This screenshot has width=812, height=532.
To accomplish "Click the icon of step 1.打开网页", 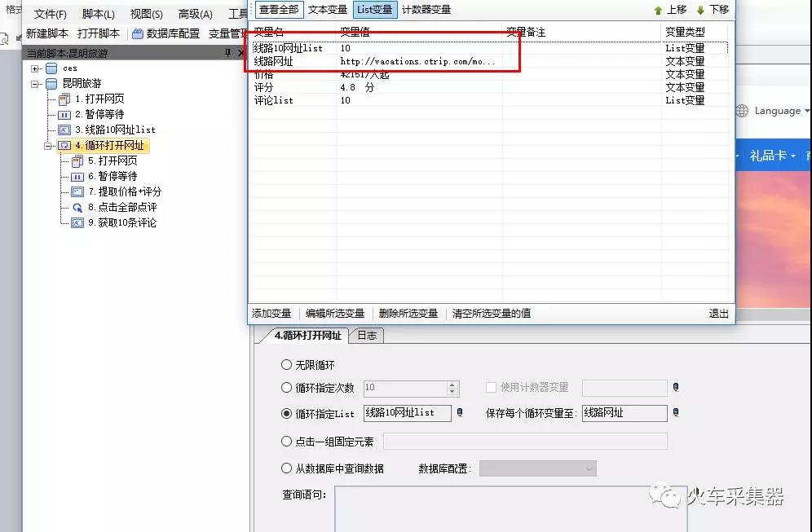I will [x=64, y=99].
